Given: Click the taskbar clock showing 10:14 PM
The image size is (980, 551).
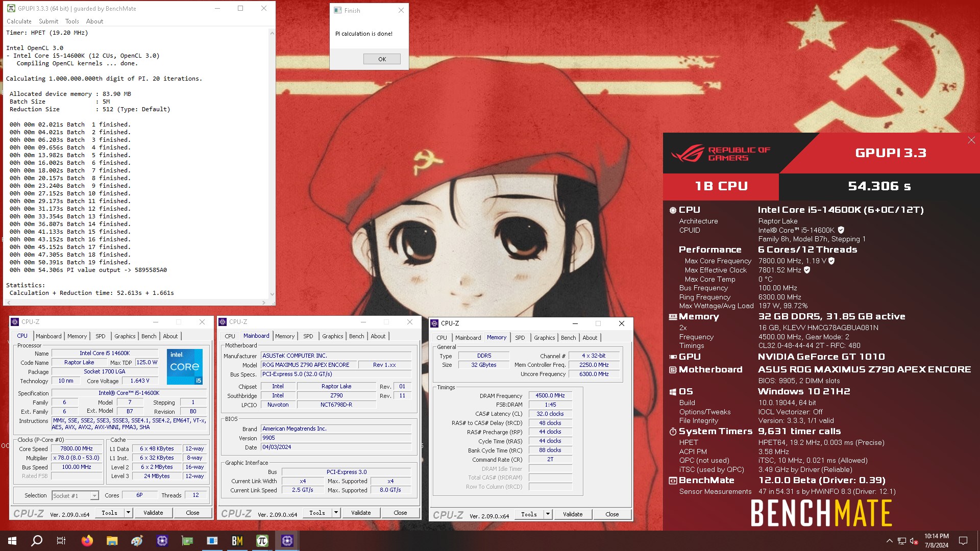Looking at the screenshot, I should pyautogui.click(x=936, y=541).
